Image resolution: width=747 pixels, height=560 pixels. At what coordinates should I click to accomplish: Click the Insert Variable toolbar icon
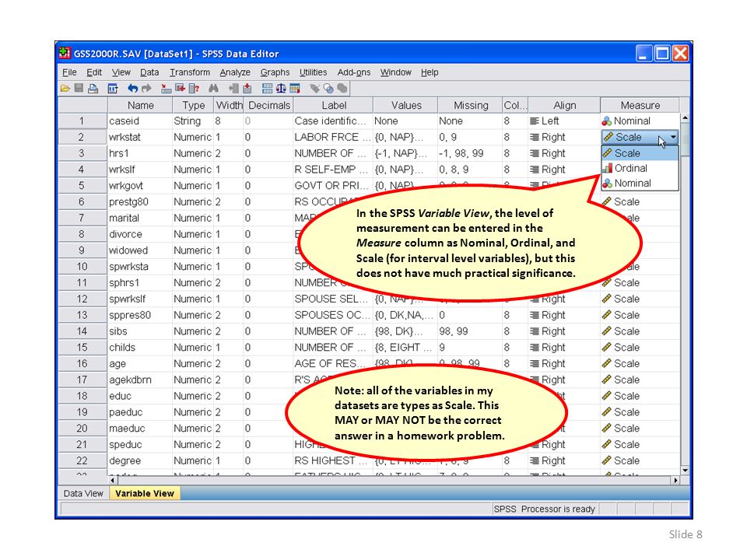pos(247,88)
